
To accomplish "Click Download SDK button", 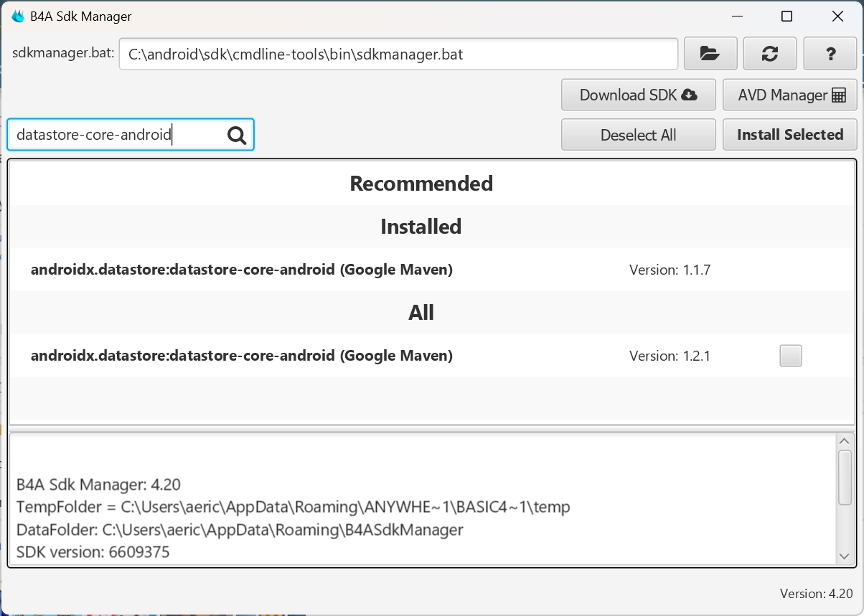I will tap(639, 95).
